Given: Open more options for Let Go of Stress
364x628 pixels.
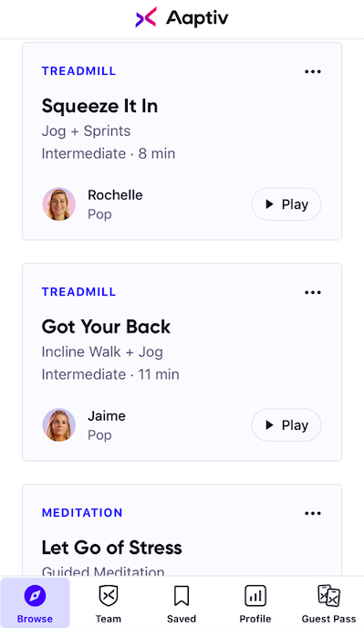Looking at the screenshot, I should tap(312, 513).
